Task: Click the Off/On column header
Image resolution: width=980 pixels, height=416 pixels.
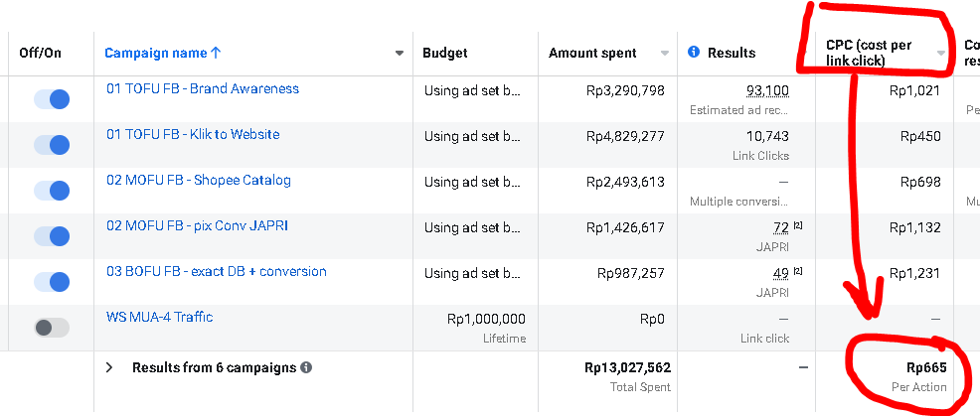Action: click(40, 53)
